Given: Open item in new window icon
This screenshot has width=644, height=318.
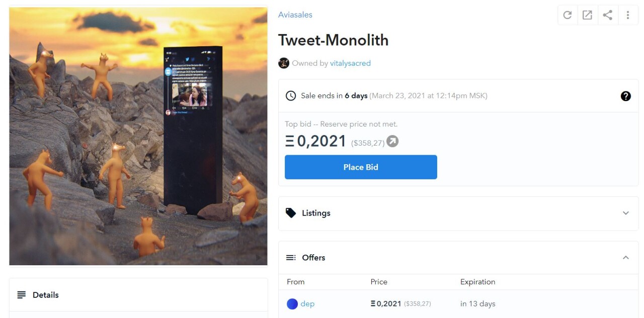Looking at the screenshot, I should (587, 15).
